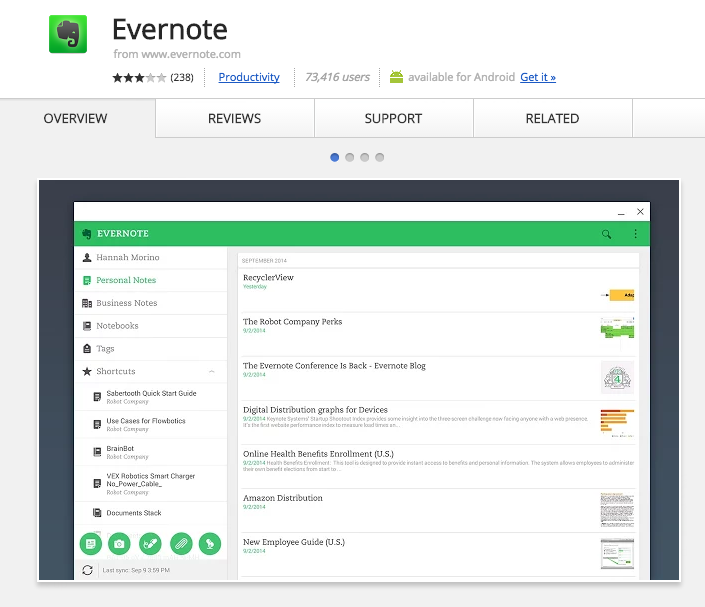Open the RecyclerView note
This screenshot has width=705, height=607.
(438, 290)
